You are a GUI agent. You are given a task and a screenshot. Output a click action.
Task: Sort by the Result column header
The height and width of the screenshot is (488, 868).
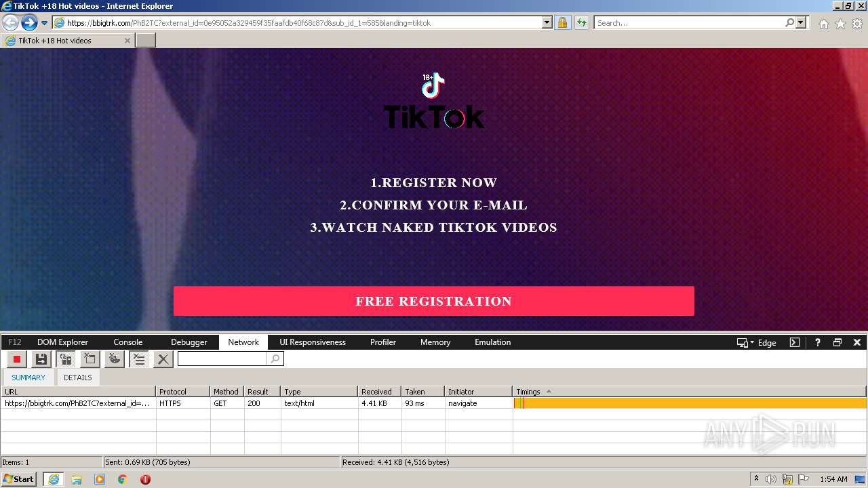[x=262, y=392]
